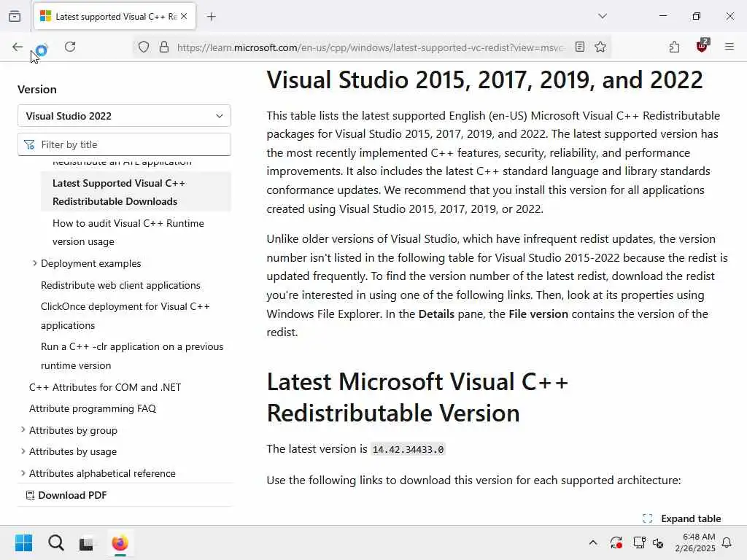
Task: Open Attributes by usage entry
Action: pyautogui.click(x=73, y=451)
